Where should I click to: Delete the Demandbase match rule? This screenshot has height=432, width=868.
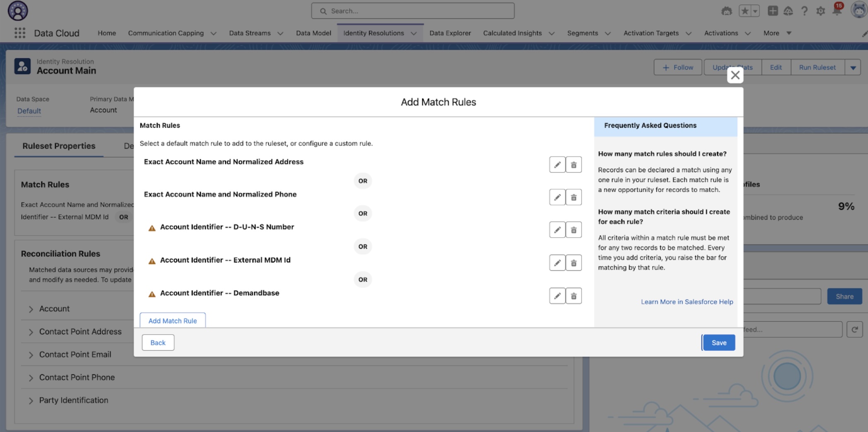click(574, 296)
